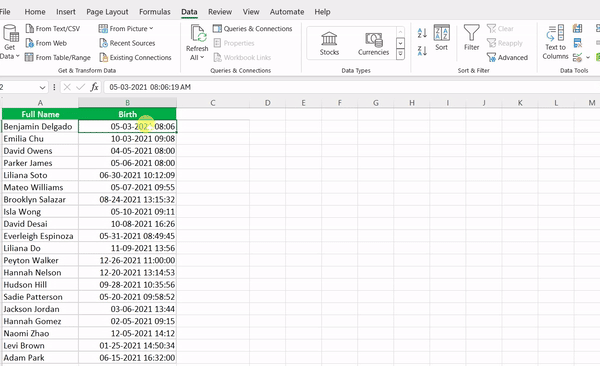Select the Emilia Chu cell

tap(40, 139)
